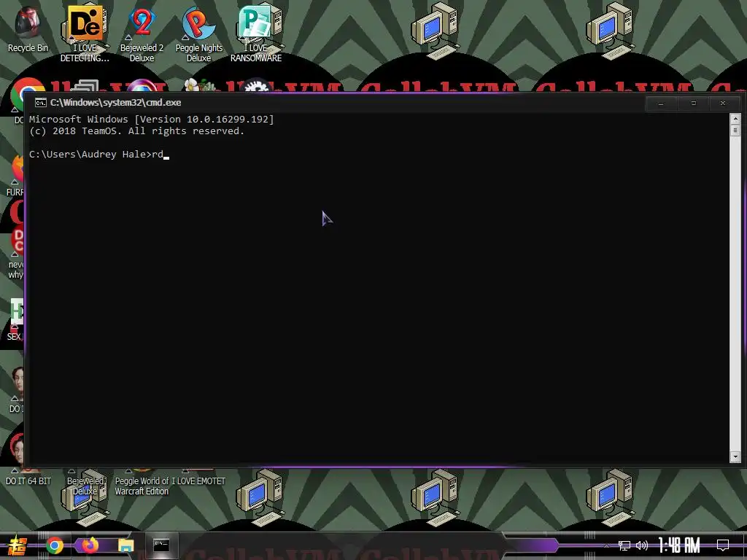Open the Start menu button
Image resolution: width=747 pixels, height=560 pixels.
pos(17,545)
